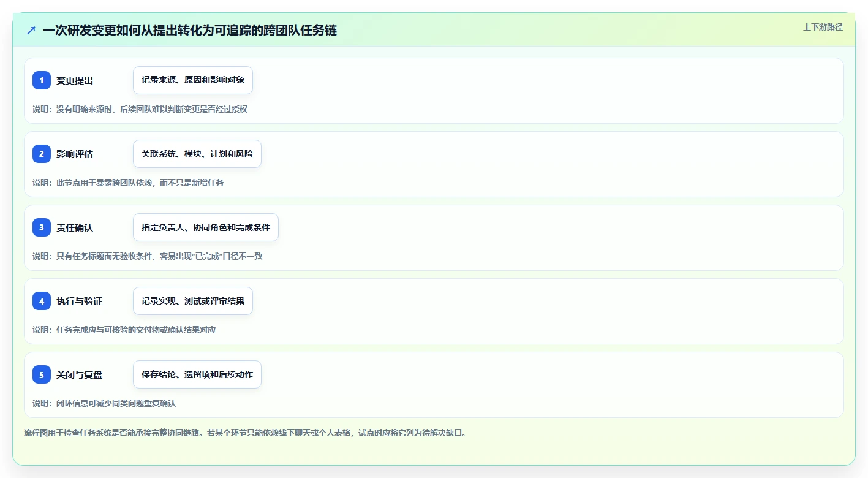Click the 影响评估 step title
Screen dimensions: 868x478
75,154
